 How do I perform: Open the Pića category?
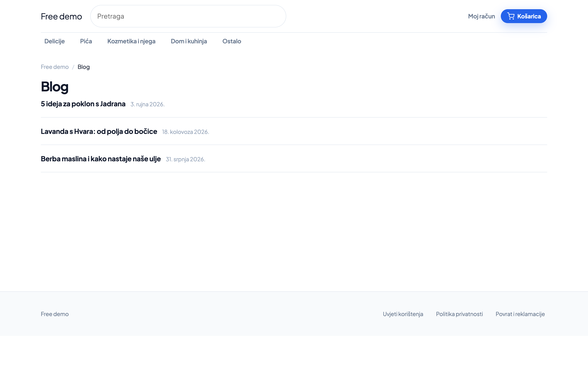86,41
